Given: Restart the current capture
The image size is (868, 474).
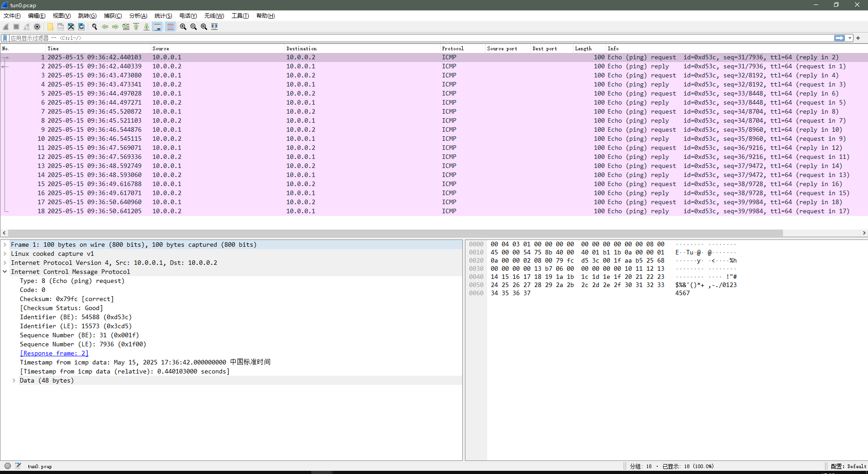Looking at the screenshot, I should click(x=27, y=27).
